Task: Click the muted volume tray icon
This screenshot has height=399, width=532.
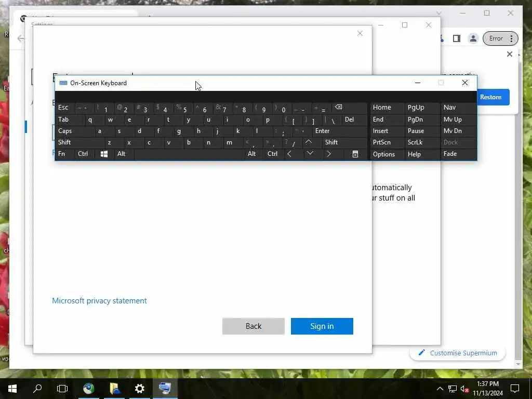Action: tap(464, 389)
